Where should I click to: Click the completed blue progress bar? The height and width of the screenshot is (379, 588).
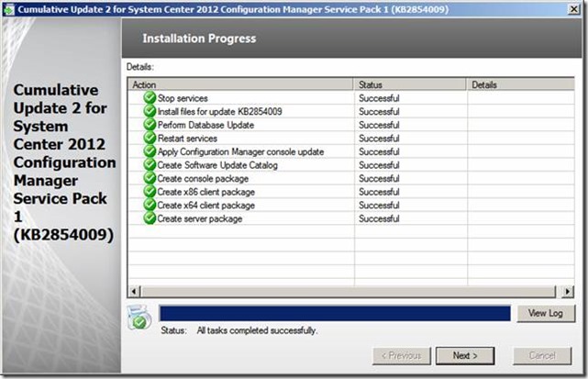pos(335,313)
